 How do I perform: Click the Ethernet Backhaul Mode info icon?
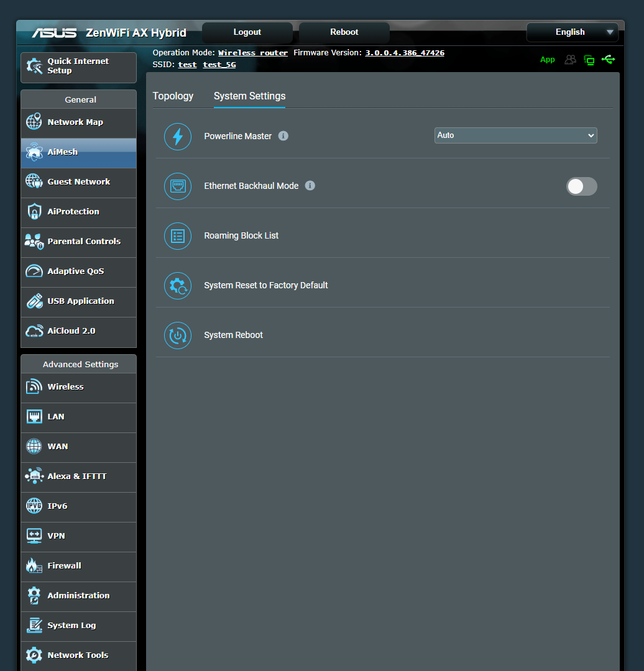(310, 186)
